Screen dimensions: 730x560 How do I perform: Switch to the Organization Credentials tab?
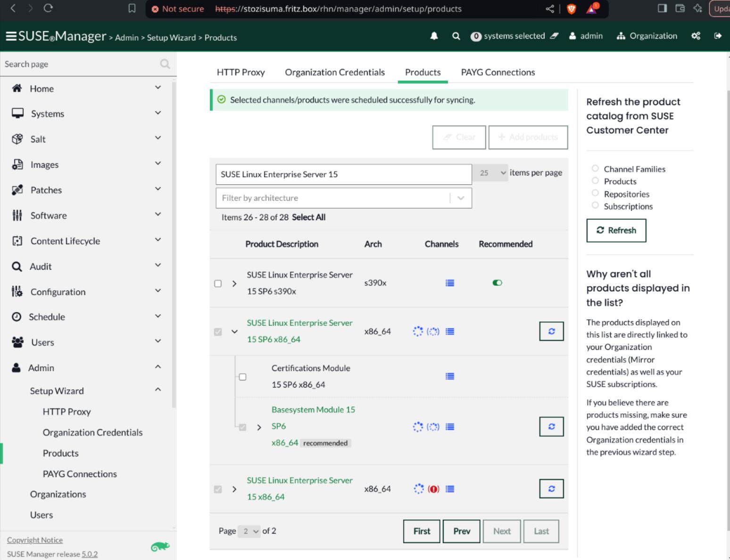[x=334, y=72]
